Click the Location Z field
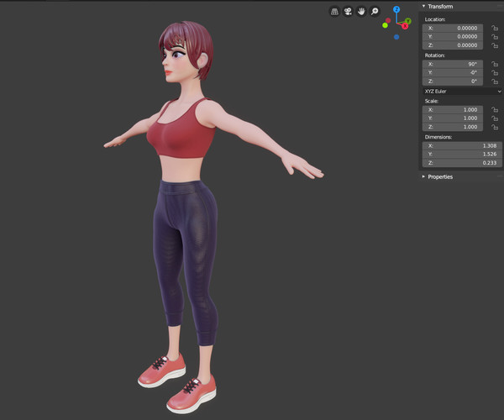504x420 pixels. click(x=453, y=45)
